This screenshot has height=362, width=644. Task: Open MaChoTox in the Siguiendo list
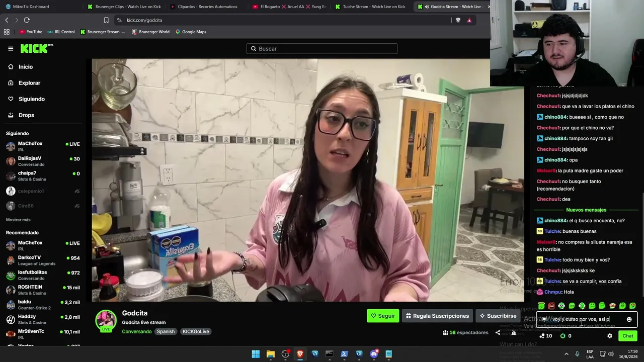coord(43,146)
